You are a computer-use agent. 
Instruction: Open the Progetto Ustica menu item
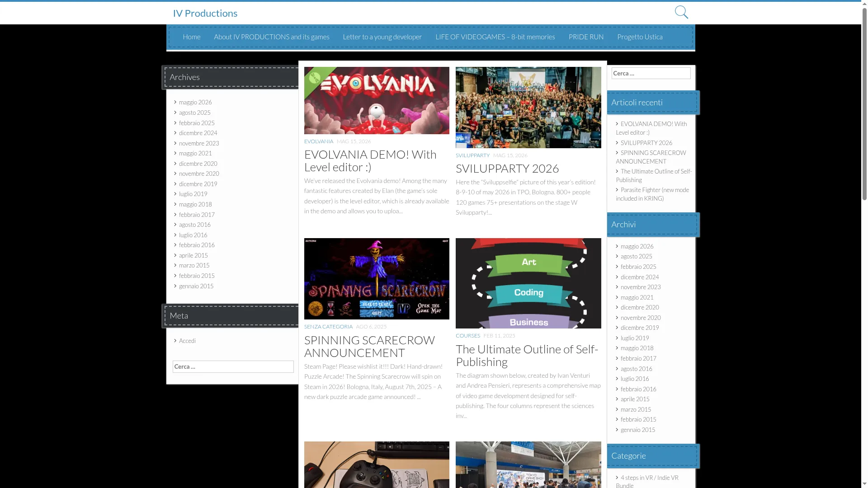pyautogui.click(x=640, y=37)
